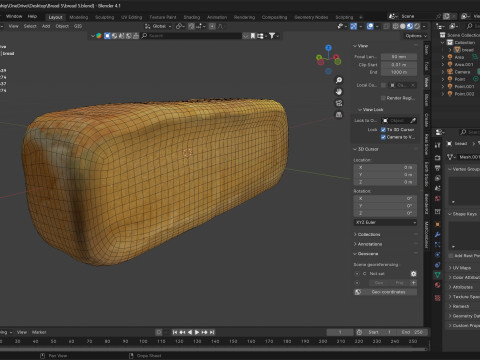Toggle show gizmo icon in header

pyautogui.click(x=354, y=26)
